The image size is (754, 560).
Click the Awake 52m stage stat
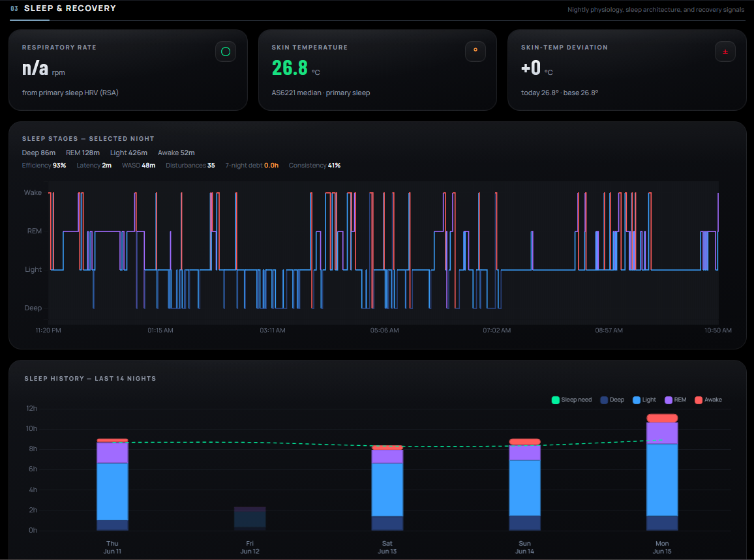click(x=177, y=153)
